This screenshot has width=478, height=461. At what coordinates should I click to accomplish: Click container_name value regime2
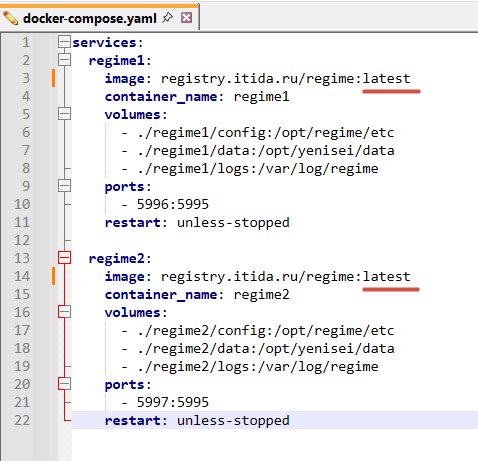(262, 295)
